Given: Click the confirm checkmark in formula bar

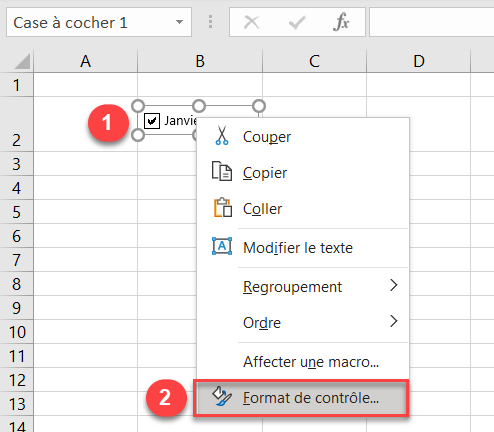Looking at the screenshot, I should pos(297,23).
